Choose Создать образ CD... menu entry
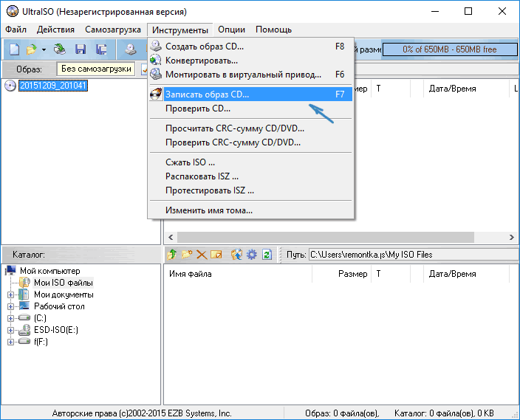The width and height of the screenshot is (520, 420). click(251, 47)
